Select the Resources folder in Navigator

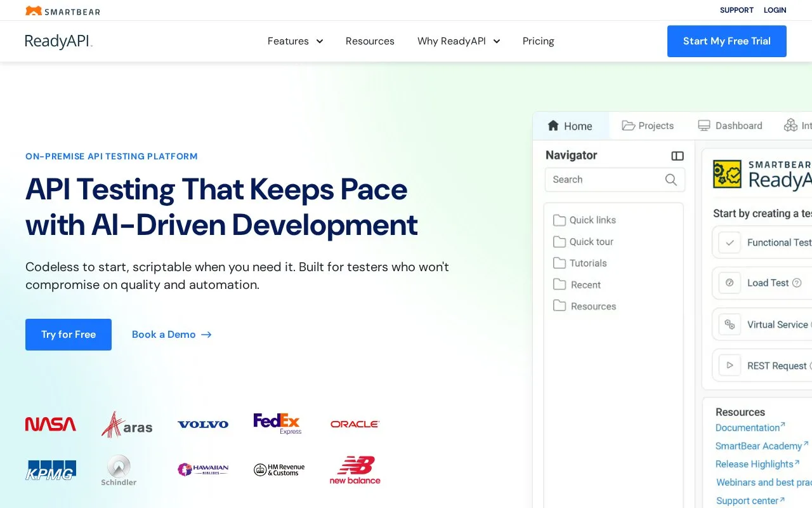585,307
